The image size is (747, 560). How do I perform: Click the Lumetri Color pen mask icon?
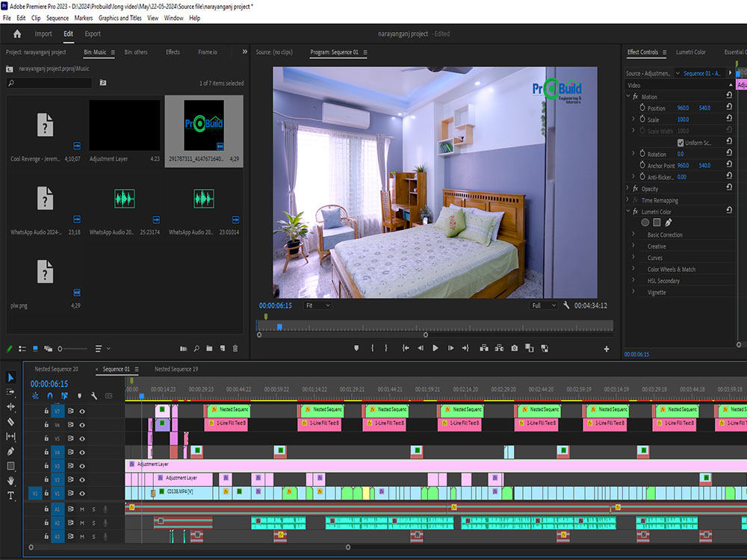(669, 223)
